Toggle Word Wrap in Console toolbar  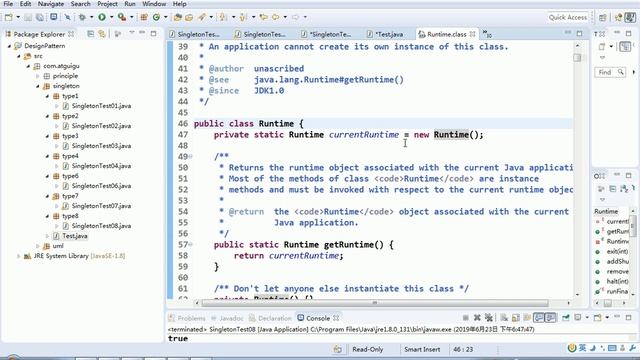point(527,318)
